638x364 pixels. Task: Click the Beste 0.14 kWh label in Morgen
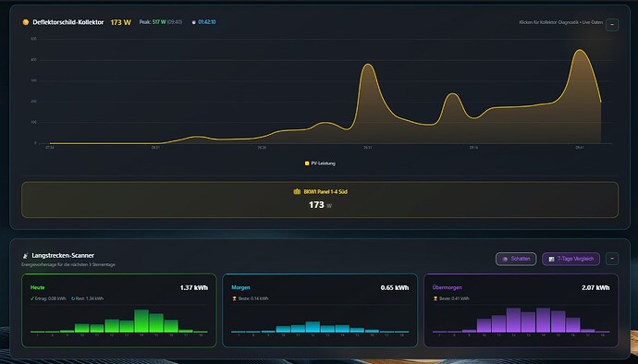click(x=253, y=298)
